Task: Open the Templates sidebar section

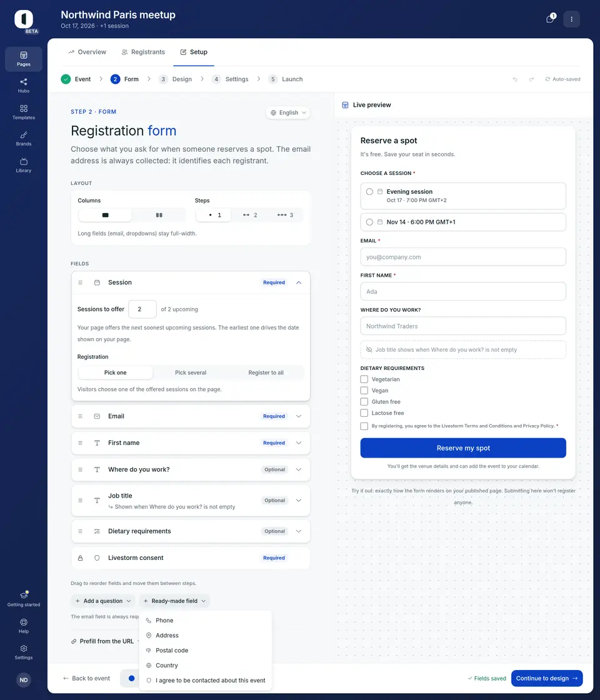Action: click(x=24, y=112)
